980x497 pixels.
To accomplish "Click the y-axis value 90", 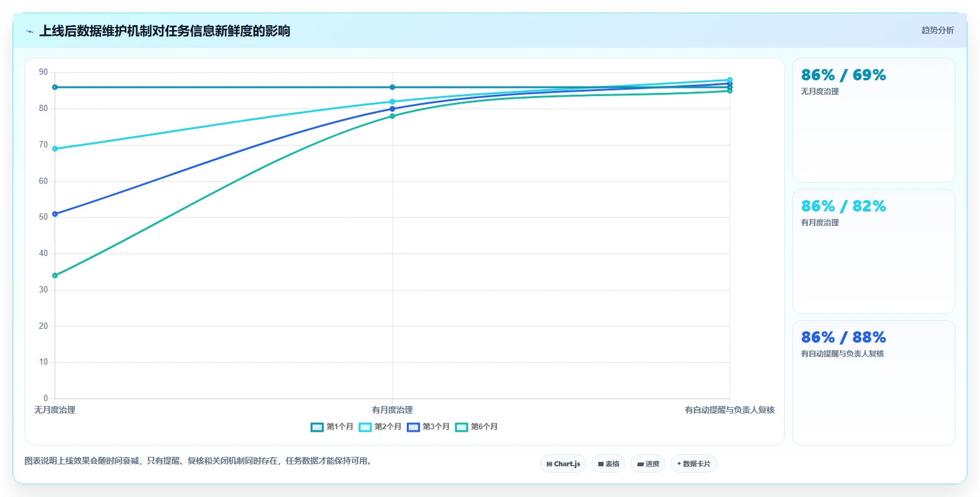I will 43,72.
